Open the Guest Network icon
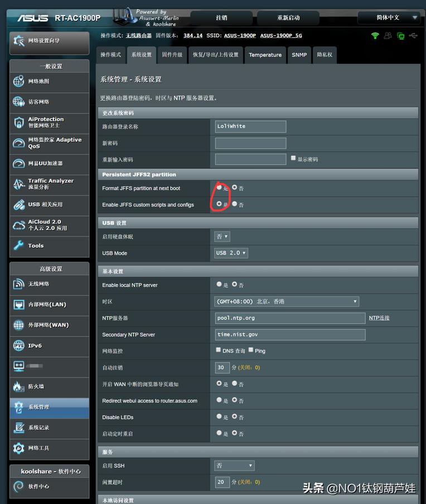This screenshot has width=426, height=504. pyautogui.click(x=18, y=101)
